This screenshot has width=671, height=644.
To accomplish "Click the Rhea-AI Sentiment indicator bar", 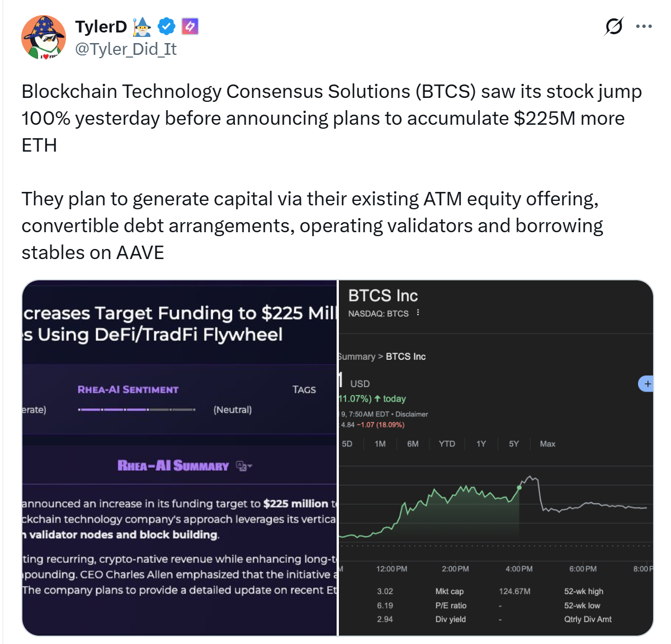I will pyautogui.click(x=136, y=410).
